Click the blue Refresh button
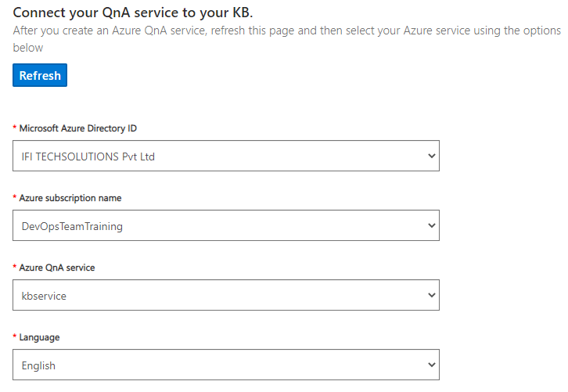The width and height of the screenshot is (568, 392). (40, 75)
